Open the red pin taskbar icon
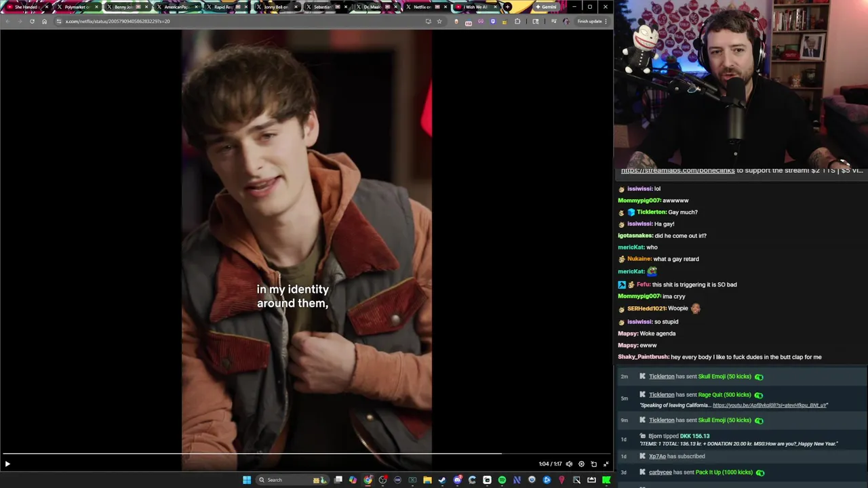The width and height of the screenshot is (868, 488). tap(561, 480)
